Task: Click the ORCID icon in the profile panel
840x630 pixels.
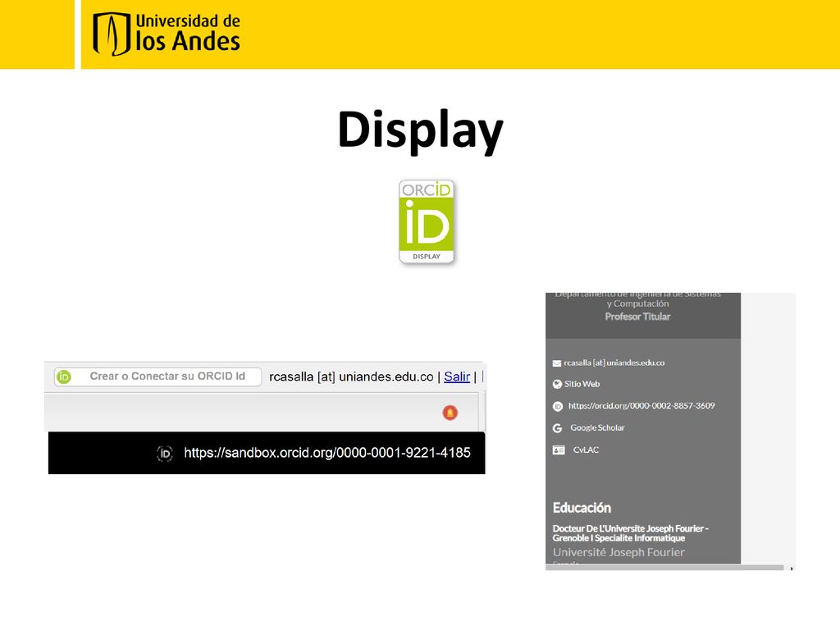Action: (x=558, y=406)
